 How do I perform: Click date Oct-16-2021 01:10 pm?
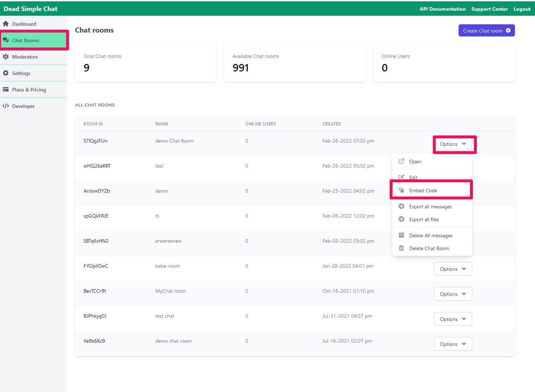tap(348, 291)
